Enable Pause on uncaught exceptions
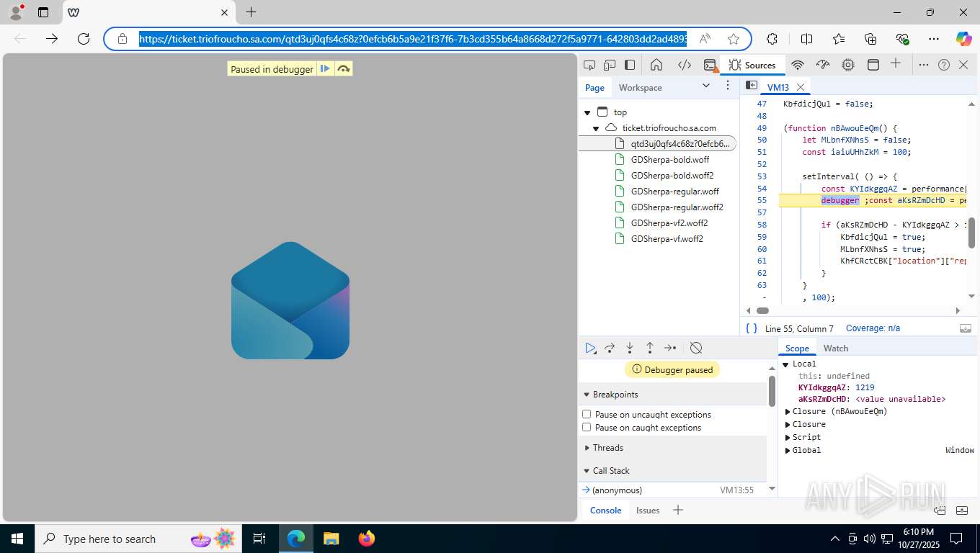 (587, 414)
